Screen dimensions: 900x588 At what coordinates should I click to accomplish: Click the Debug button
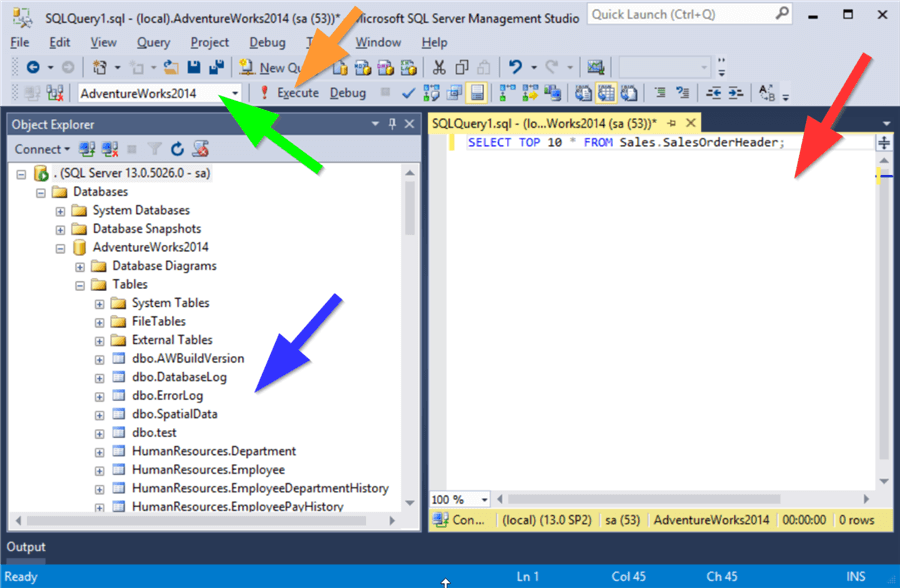[348, 93]
